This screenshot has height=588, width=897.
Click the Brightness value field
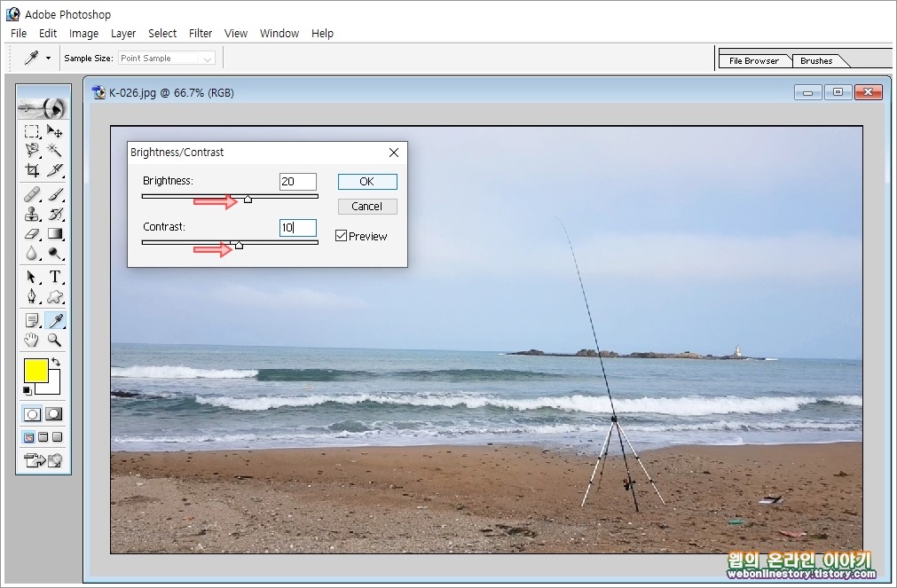point(297,181)
